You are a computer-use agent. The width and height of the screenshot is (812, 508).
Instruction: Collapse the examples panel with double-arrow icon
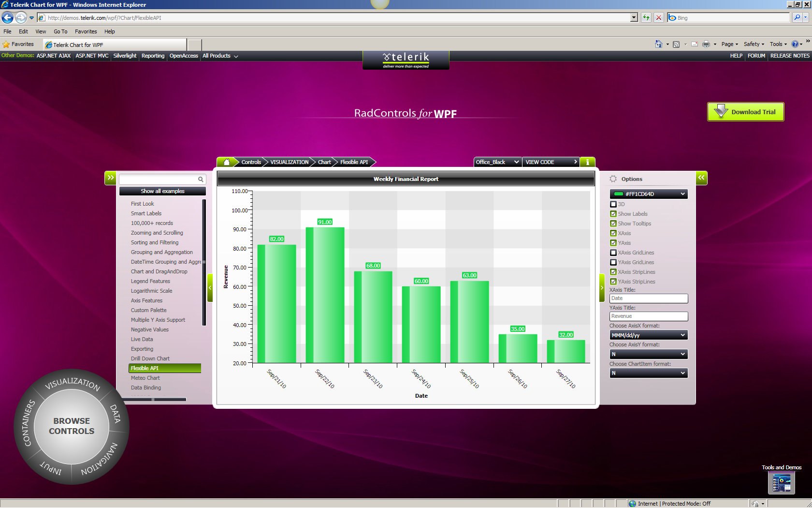coord(111,178)
